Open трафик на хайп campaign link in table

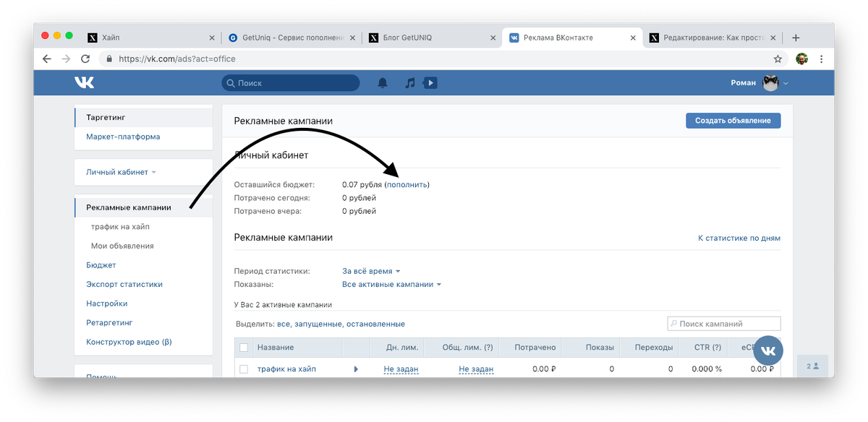(286, 369)
